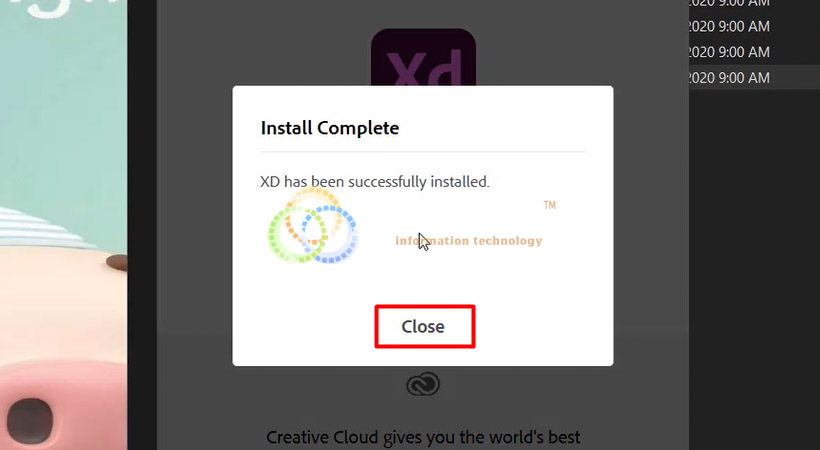Viewport: 820px width, 450px height.
Task: Click the TM trademark symbol
Action: pyautogui.click(x=550, y=205)
